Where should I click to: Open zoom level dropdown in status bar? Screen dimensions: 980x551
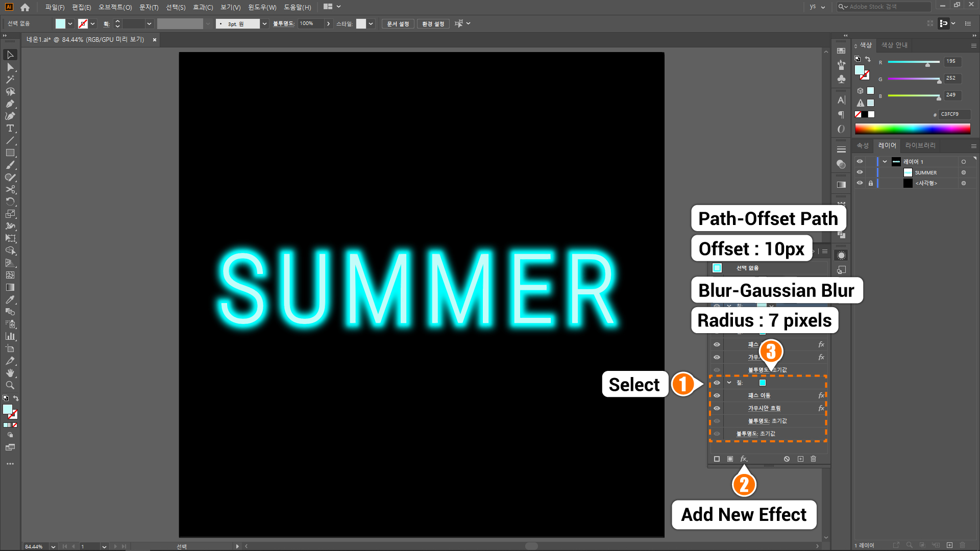click(x=53, y=546)
